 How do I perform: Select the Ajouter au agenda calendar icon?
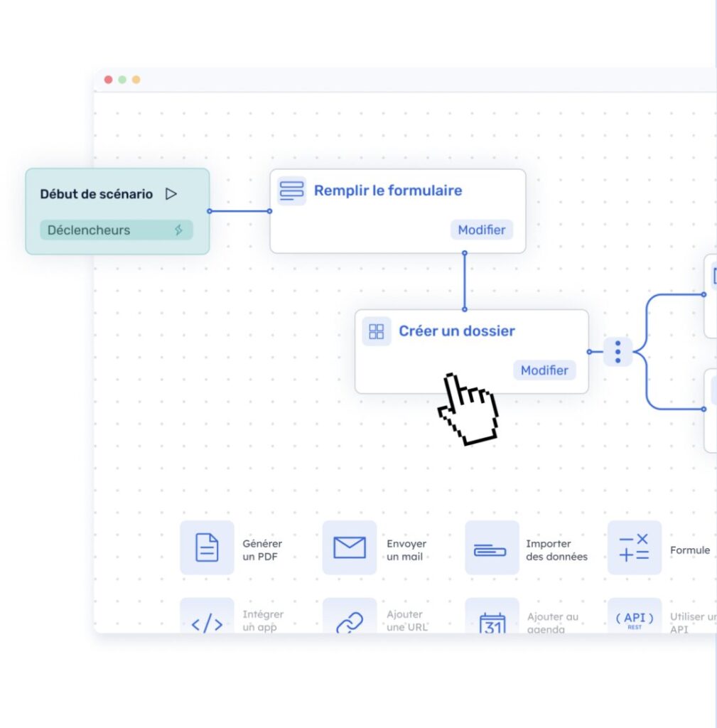(x=492, y=621)
